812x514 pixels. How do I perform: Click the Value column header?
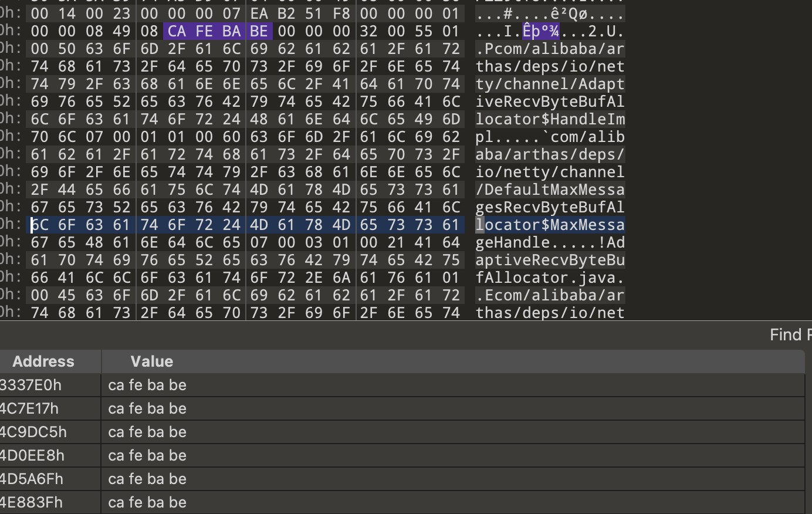pos(151,361)
